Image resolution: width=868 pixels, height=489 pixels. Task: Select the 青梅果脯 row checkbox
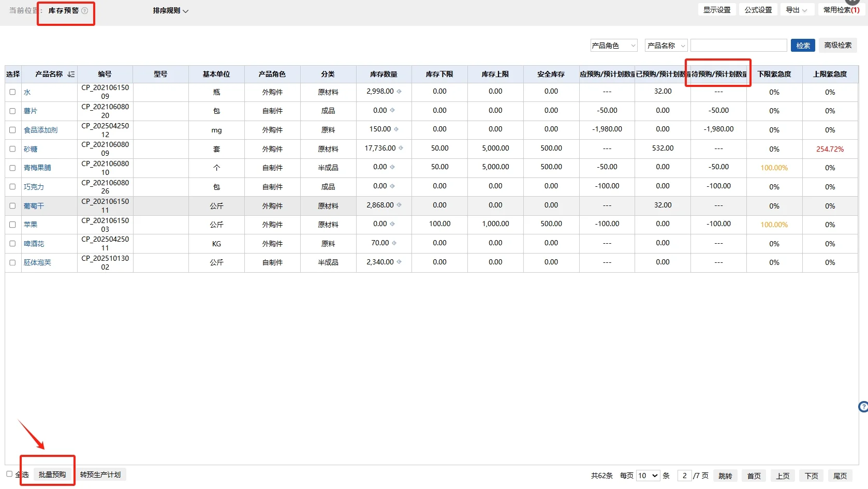[x=12, y=168]
